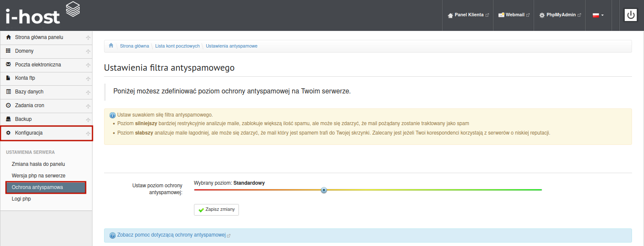Click the Panel Klienta house icon
Image resolution: width=644 pixels, height=246 pixels.
(x=450, y=15)
